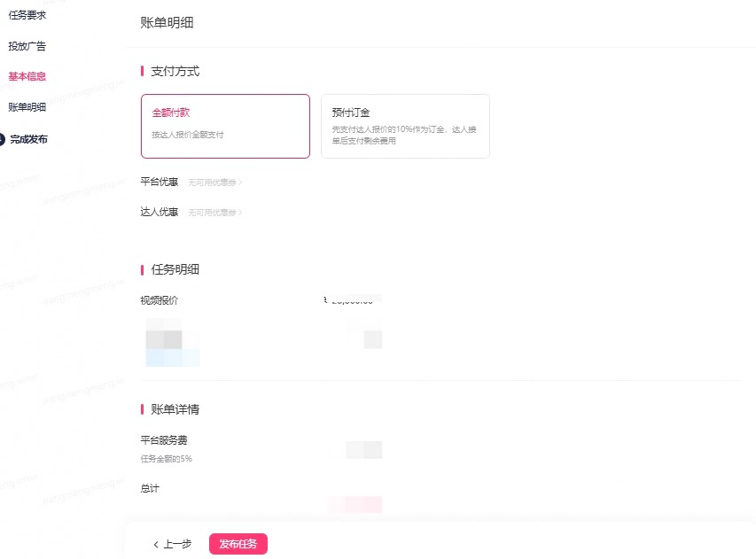Screen dimensions: 756x559
Task: Click the 发布任务 button
Action: pyautogui.click(x=238, y=544)
